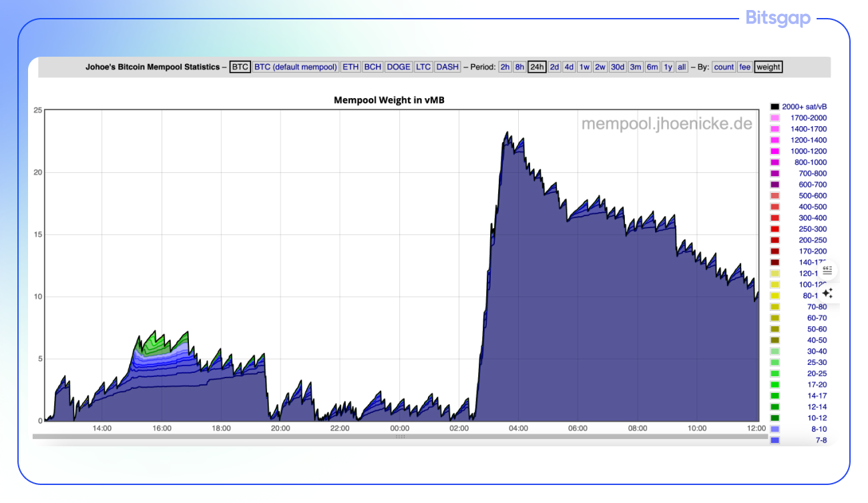
Task: Set period to 30d
Action: click(618, 67)
